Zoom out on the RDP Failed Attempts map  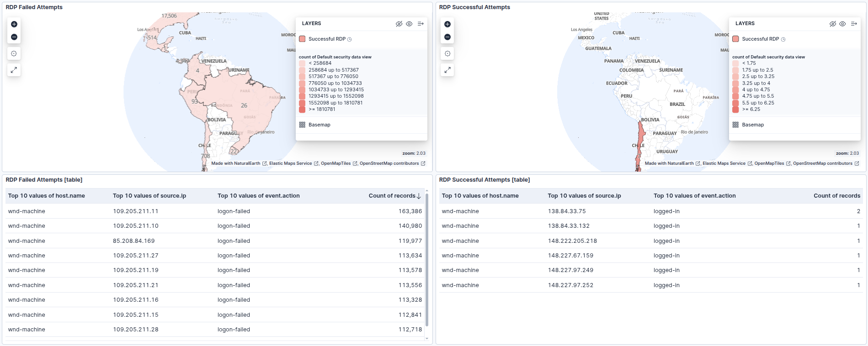click(x=14, y=37)
